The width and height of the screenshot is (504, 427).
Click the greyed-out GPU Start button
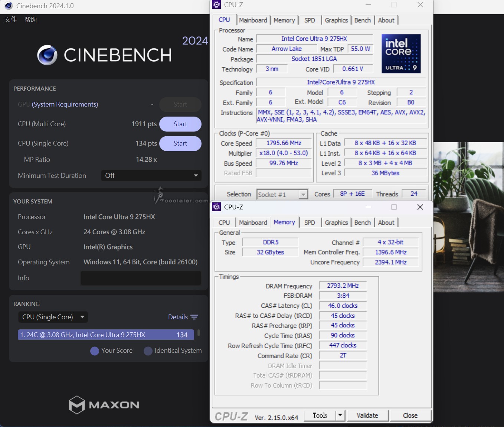[x=180, y=104]
